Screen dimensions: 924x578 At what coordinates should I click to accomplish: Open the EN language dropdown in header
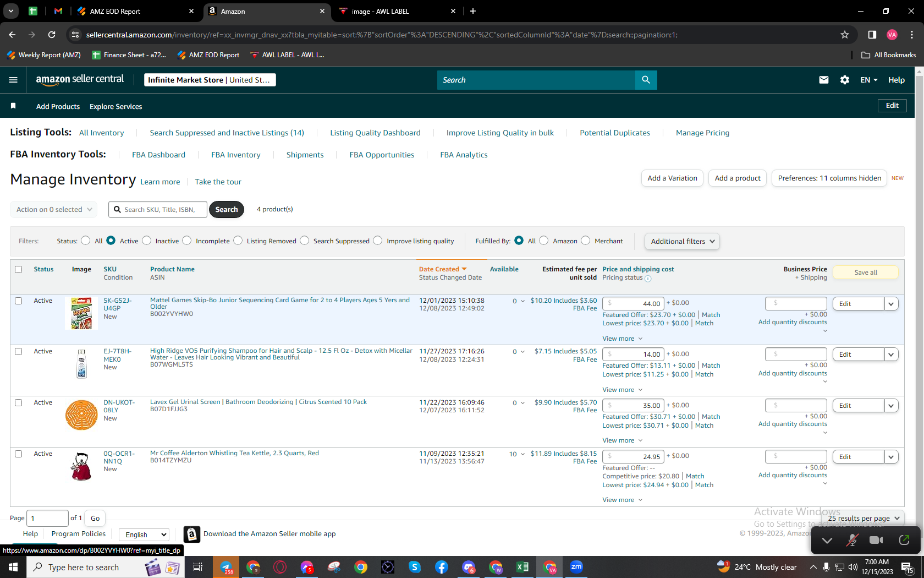869,80
